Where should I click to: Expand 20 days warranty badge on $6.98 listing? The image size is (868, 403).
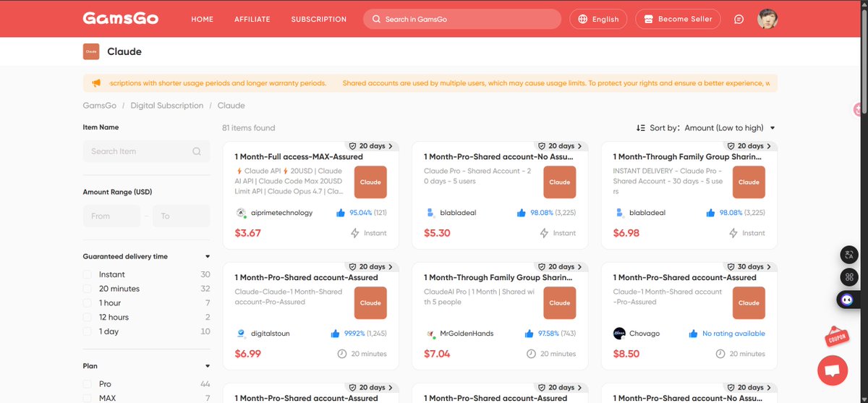point(749,145)
